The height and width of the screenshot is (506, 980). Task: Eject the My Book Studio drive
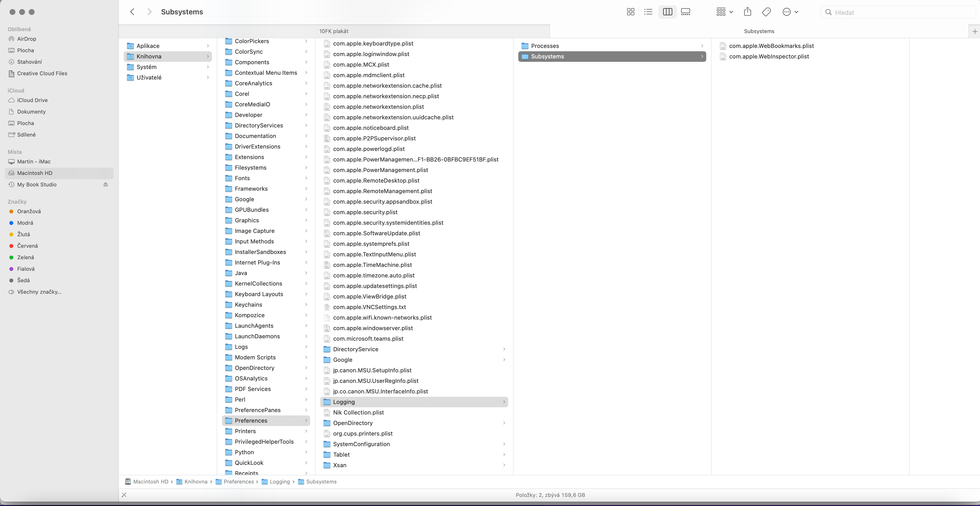tap(105, 184)
